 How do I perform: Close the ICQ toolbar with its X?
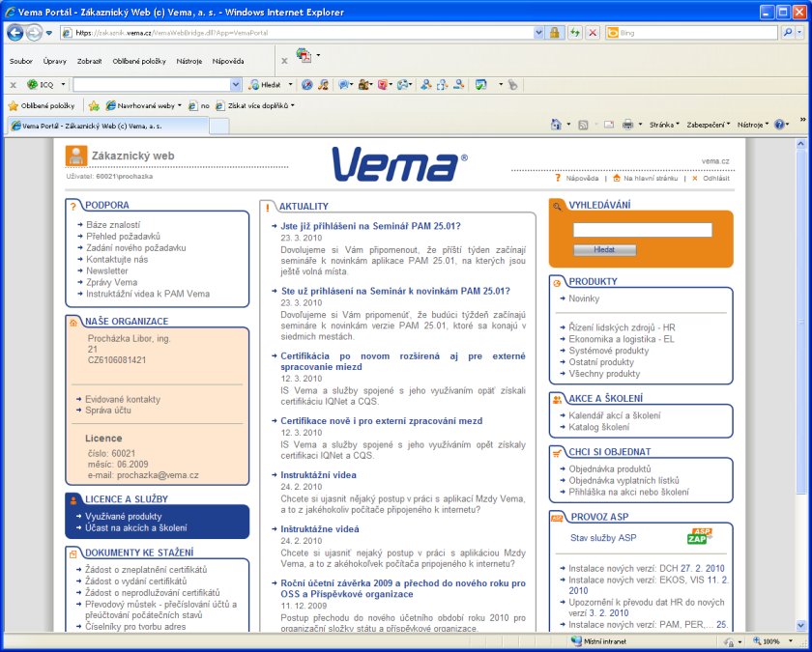coord(14,84)
